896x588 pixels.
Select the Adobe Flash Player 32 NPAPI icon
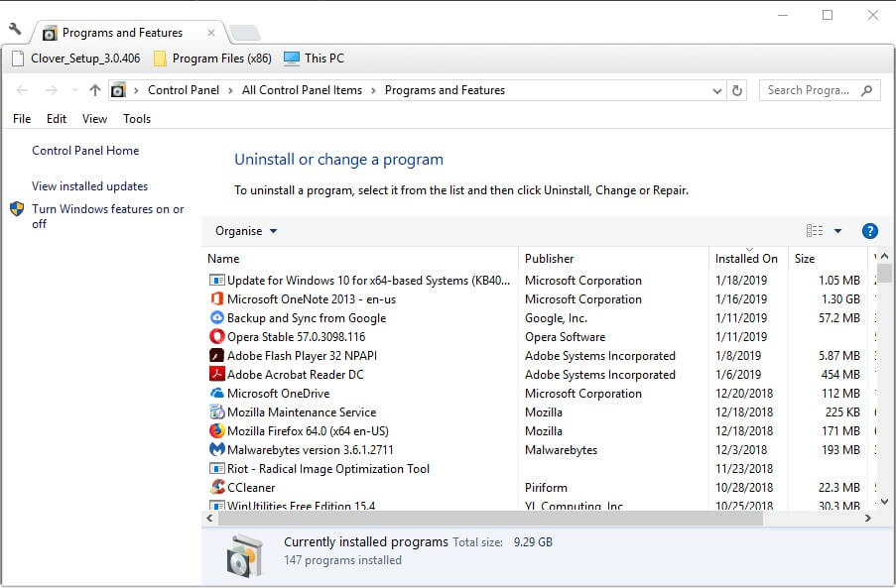[217, 356]
